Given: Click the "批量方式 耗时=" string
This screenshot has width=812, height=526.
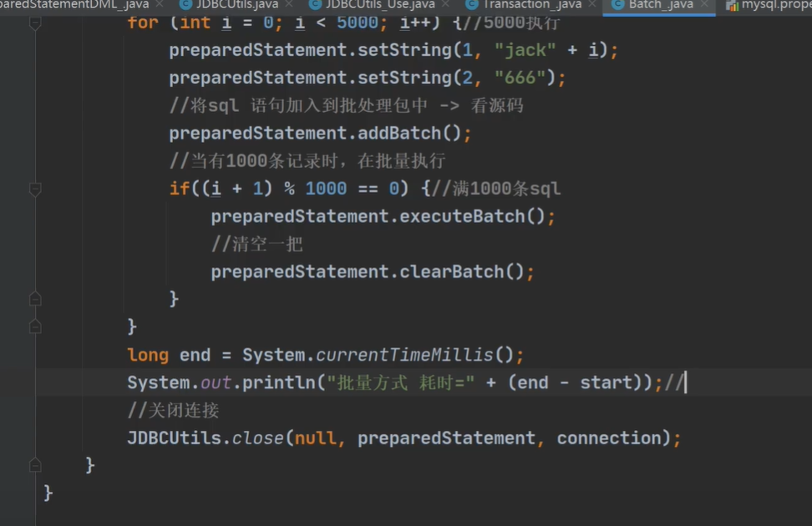Looking at the screenshot, I should tap(400, 382).
